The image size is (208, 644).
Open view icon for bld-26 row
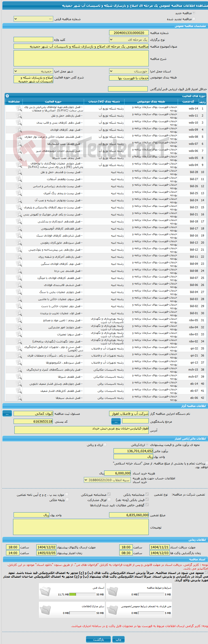pos(19,186)
